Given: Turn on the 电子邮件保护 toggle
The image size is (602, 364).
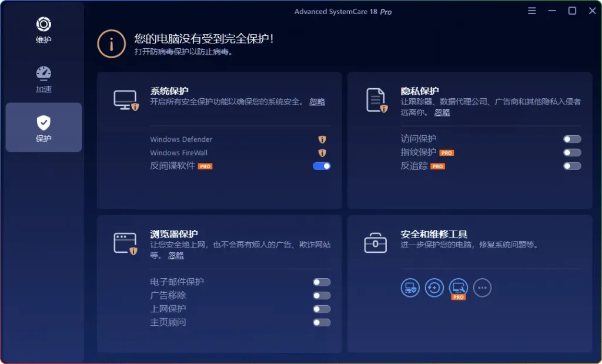Looking at the screenshot, I should click(321, 282).
